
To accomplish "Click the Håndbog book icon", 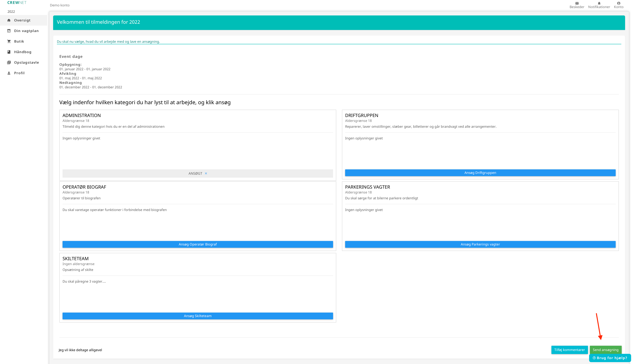I will pos(9,52).
